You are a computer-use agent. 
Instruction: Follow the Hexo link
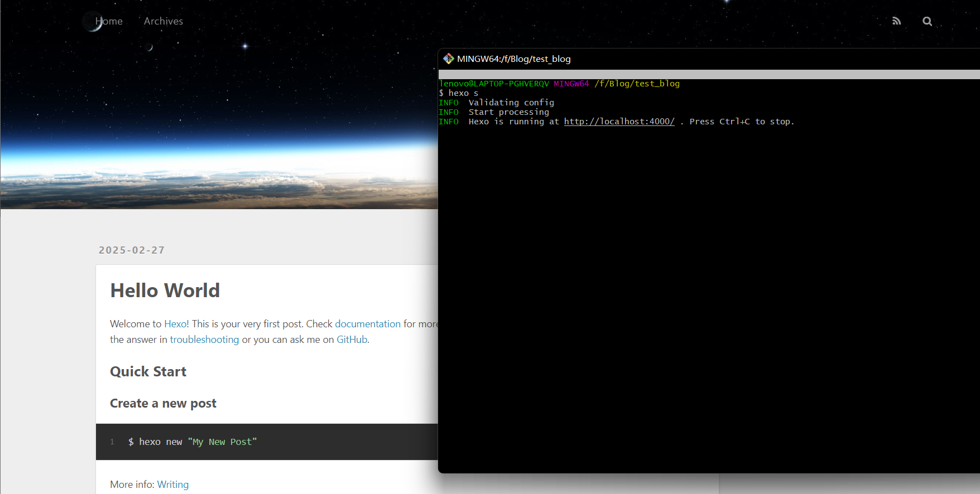click(175, 324)
